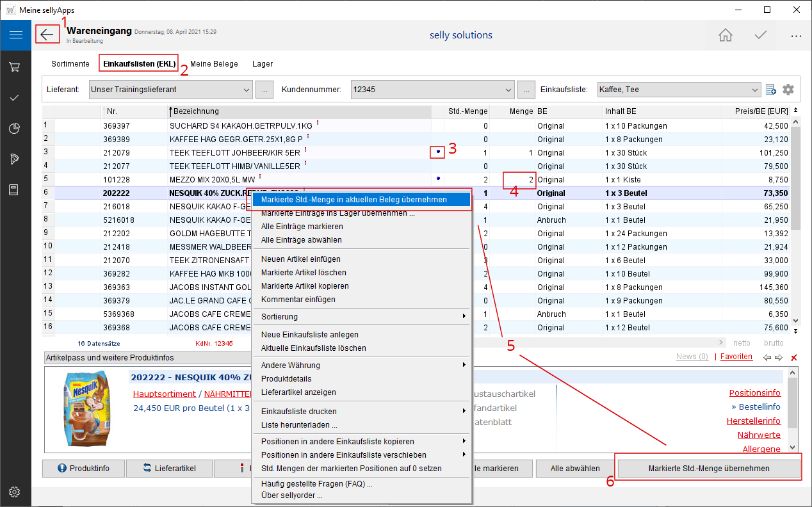
Task: Open the Favoriten link
Action: (x=736, y=357)
